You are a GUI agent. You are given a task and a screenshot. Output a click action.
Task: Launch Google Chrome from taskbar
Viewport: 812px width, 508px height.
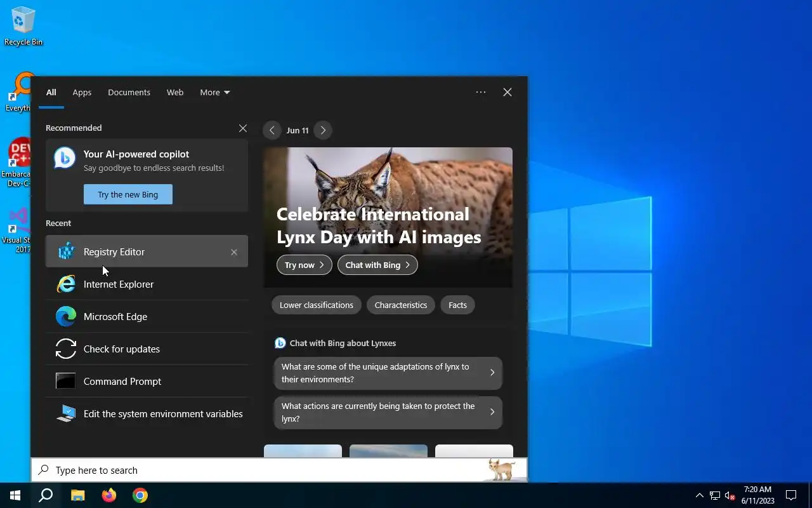(x=140, y=495)
